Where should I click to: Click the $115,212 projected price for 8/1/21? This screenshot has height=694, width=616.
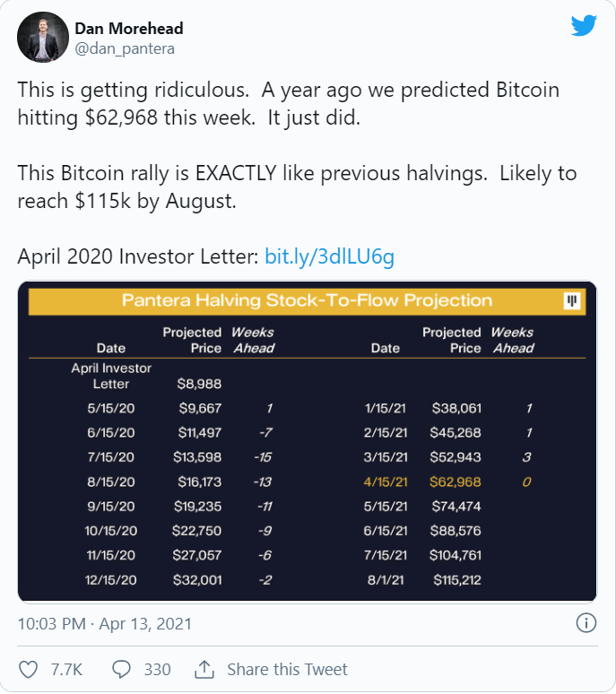(x=456, y=580)
